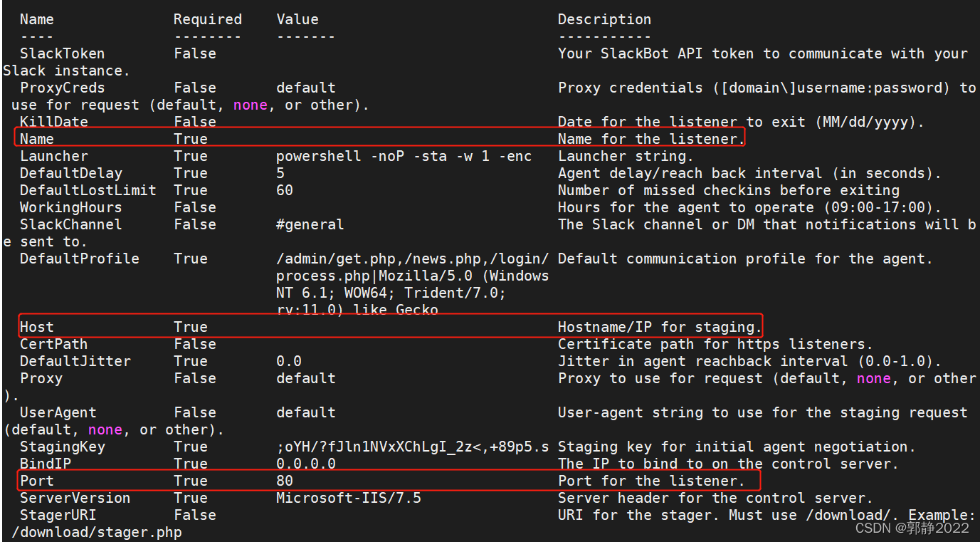Viewport: 980px width, 542px height.
Task: Select the StagingKey value string
Action: point(412,447)
